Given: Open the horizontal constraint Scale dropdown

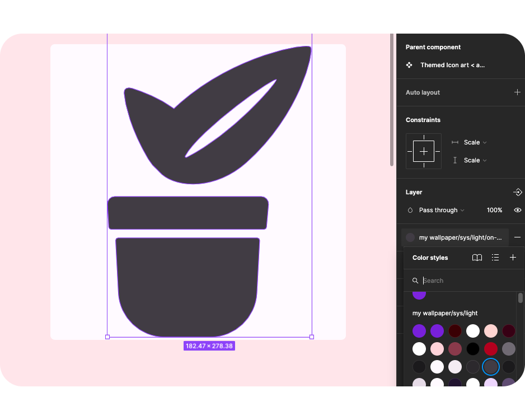Looking at the screenshot, I should pyautogui.click(x=475, y=142).
